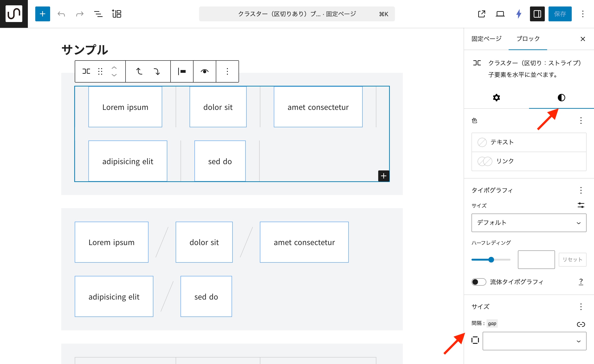Open preview in new tab icon
The height and width of the screenshot is (364, 594).
[x=481, y=14]
